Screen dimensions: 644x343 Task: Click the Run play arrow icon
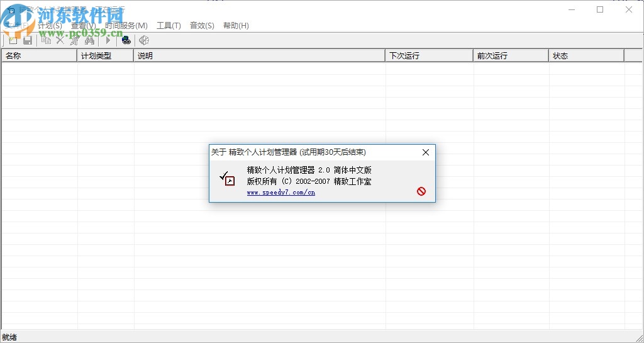coord(108,40)
